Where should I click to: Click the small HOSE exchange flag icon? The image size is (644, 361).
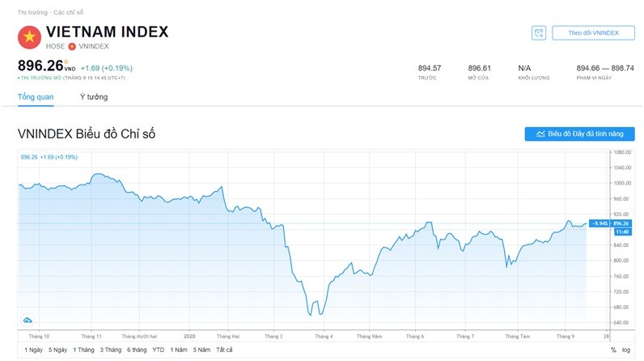click(x=72, y=47)
